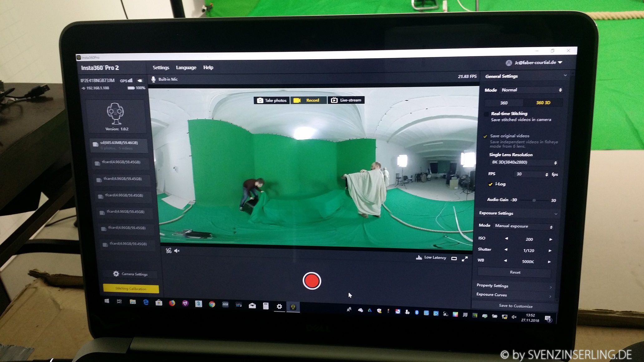Click the Camera Settings label
644x362 pixels.
[134, 274]
